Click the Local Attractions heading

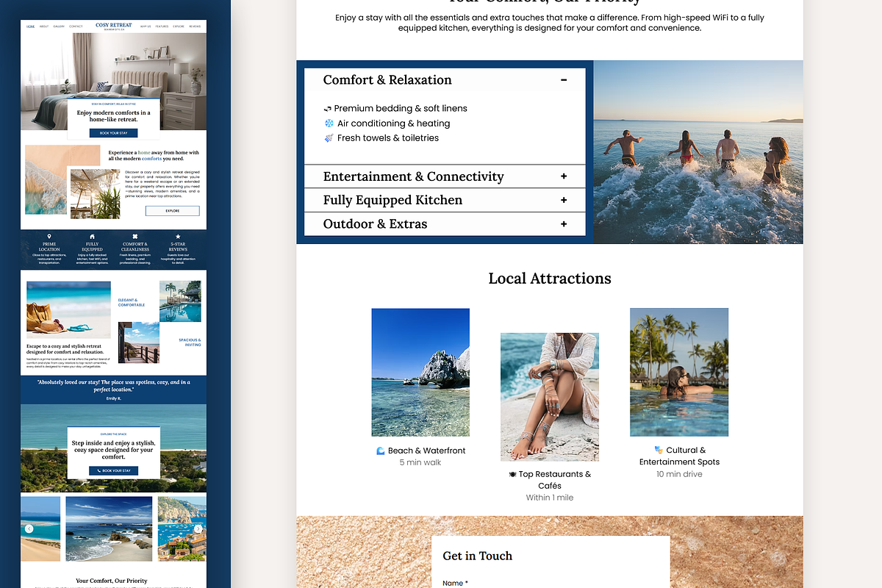click(550, 279)
